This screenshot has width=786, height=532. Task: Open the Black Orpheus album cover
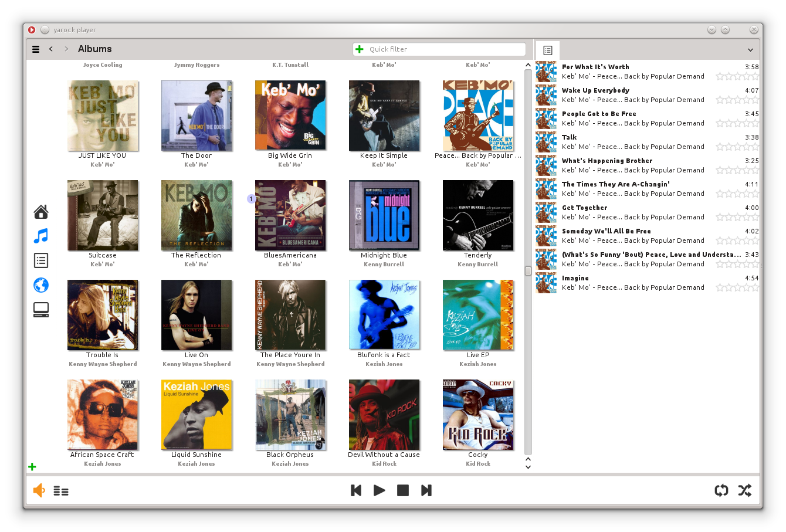tap(290, 415)
